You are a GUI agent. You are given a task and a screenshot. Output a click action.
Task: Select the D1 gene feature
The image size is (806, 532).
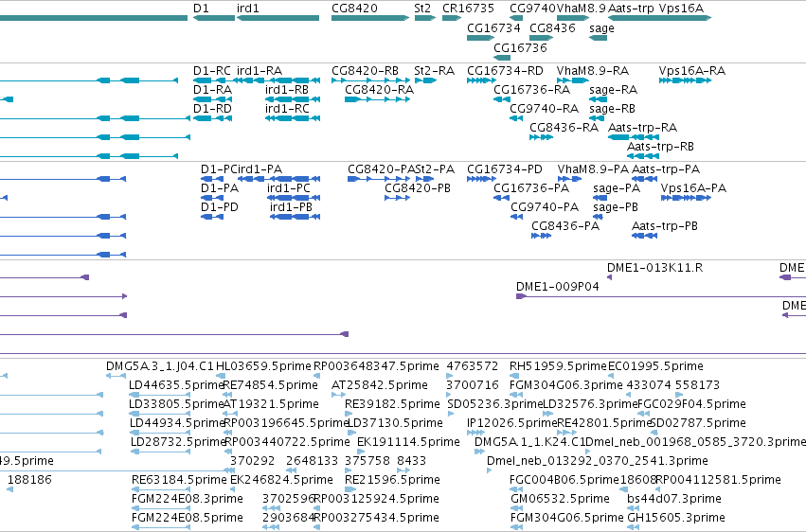point(214,18)
